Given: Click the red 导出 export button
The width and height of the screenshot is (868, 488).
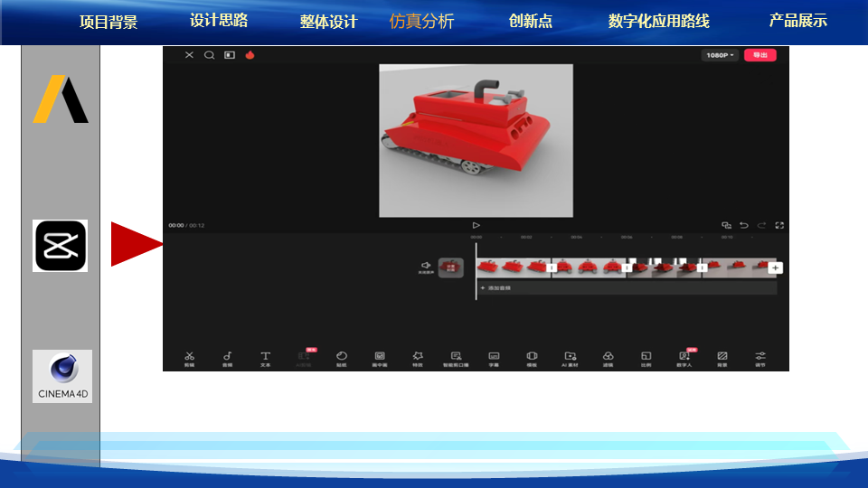Looking at the screenshot, I should (759, 55).
